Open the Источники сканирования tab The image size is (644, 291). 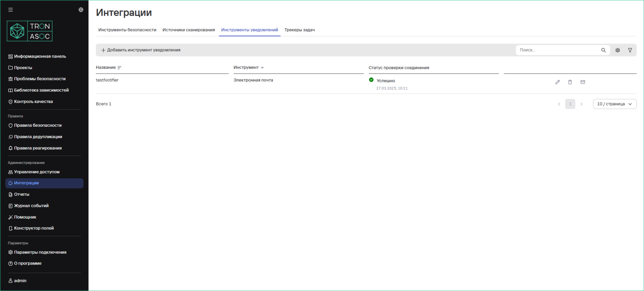tap(189, 30)
